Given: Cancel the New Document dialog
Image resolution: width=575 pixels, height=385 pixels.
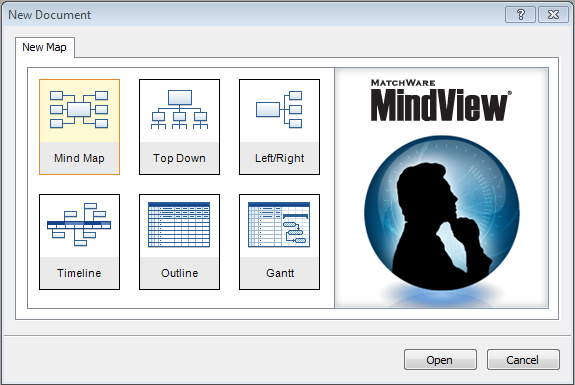Looking at the screenshot, I should [523, 360].
